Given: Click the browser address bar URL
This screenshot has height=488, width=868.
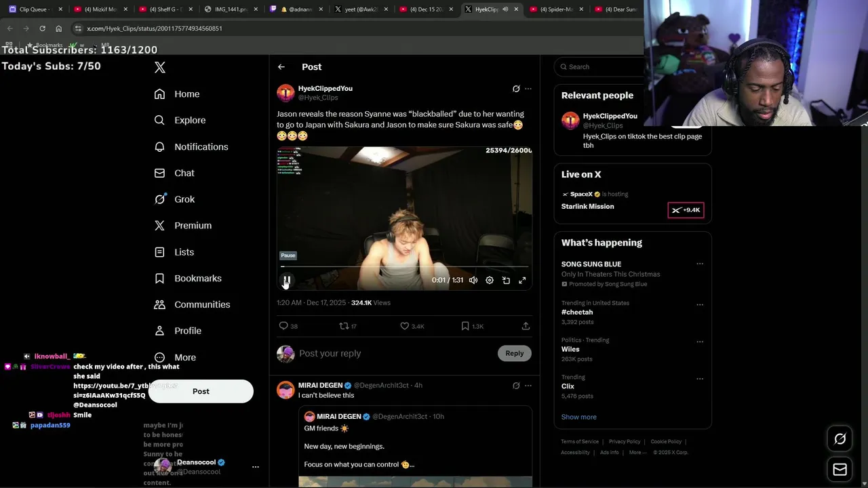Looking at the screenshot, I should 155,28.
